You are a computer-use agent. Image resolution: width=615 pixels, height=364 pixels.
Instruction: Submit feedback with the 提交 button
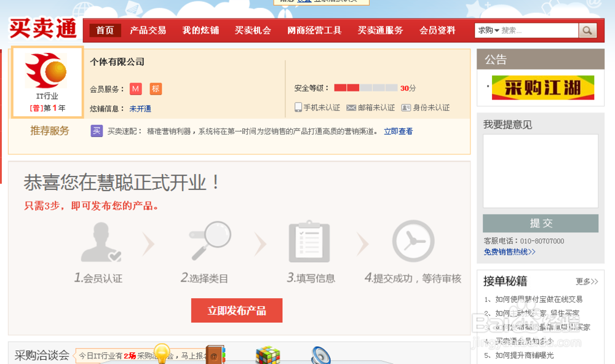click(541, 223)
